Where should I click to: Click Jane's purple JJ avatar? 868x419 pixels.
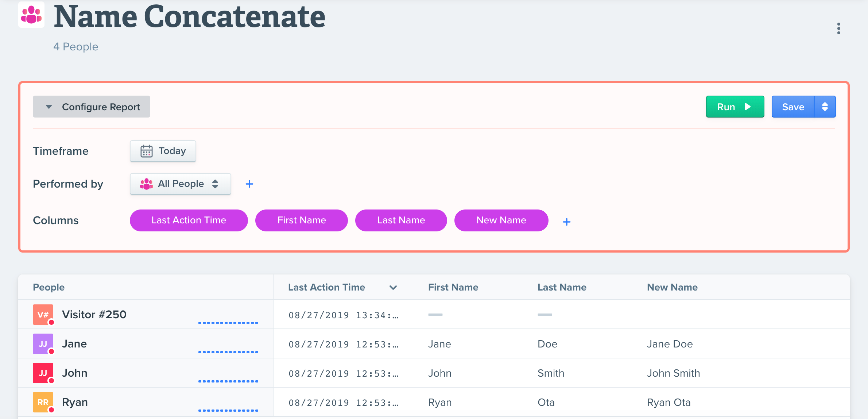point(43,343)
